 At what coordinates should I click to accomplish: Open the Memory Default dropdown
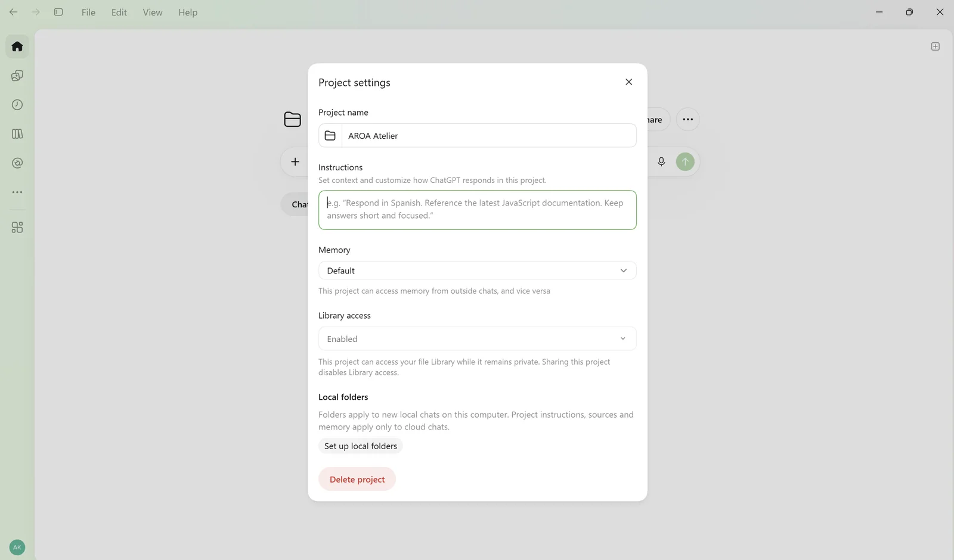tap(478, 270)
